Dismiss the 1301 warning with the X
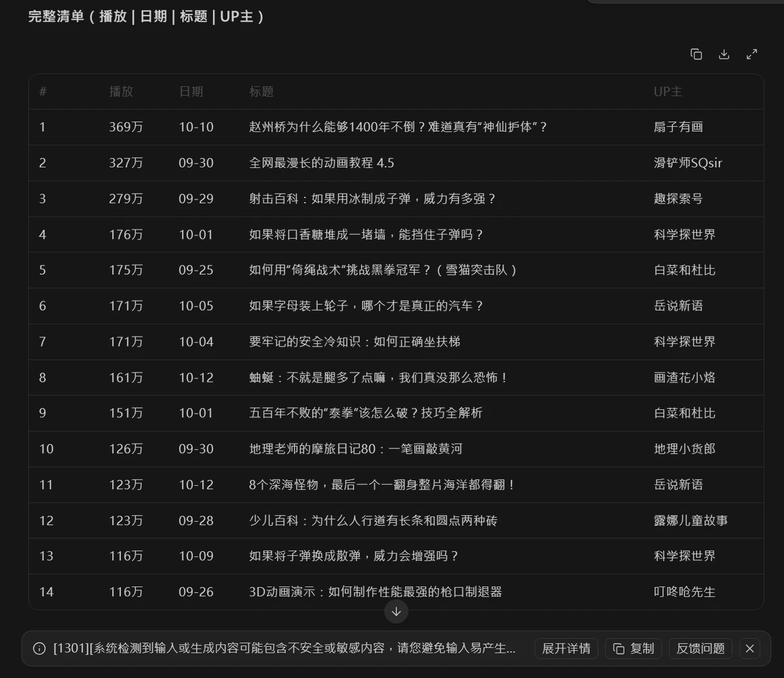This screenshot has height=678, width=784. click(x=750, y=649)
